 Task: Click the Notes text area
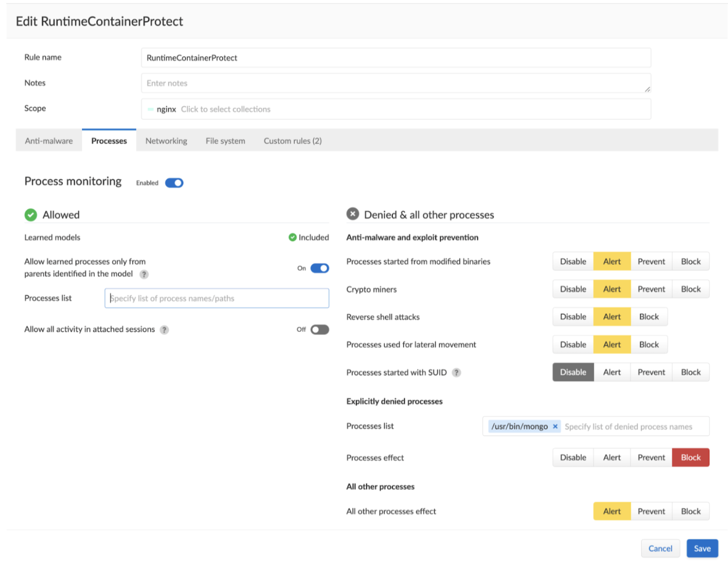click(x=396, y=83)
